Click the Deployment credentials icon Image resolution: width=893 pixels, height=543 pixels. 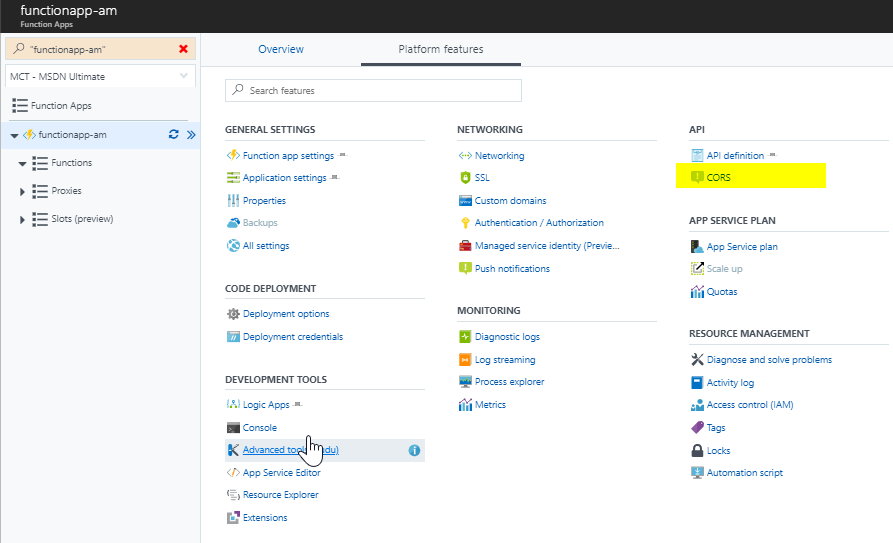click(x=233, y=337)
